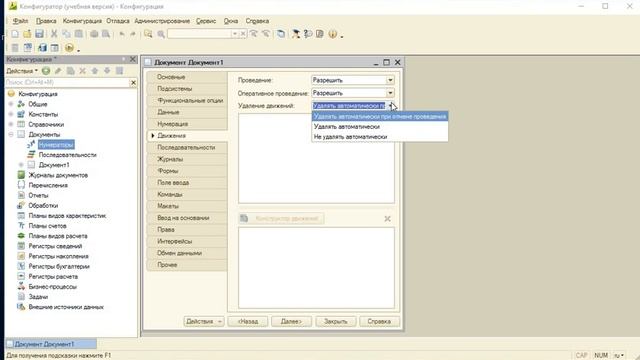Create a new document with the New icon
The width and height of the screenshot is (640, 360).
click(15, 34)
